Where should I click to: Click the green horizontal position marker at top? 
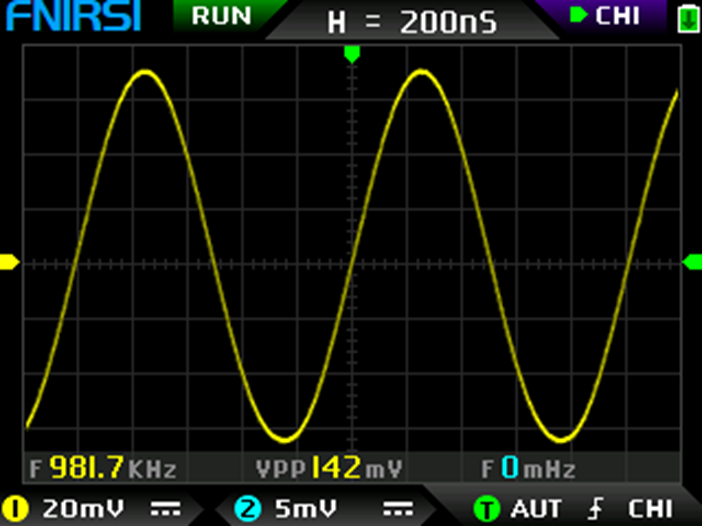click(x=351, y=52)
